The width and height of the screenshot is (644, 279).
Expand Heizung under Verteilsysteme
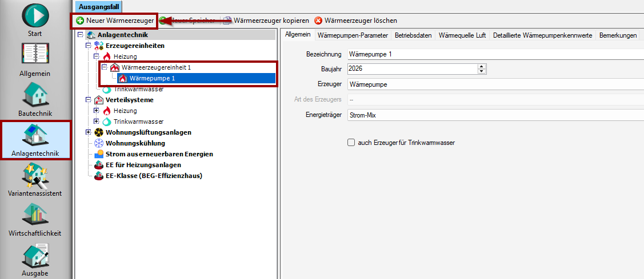96,111
